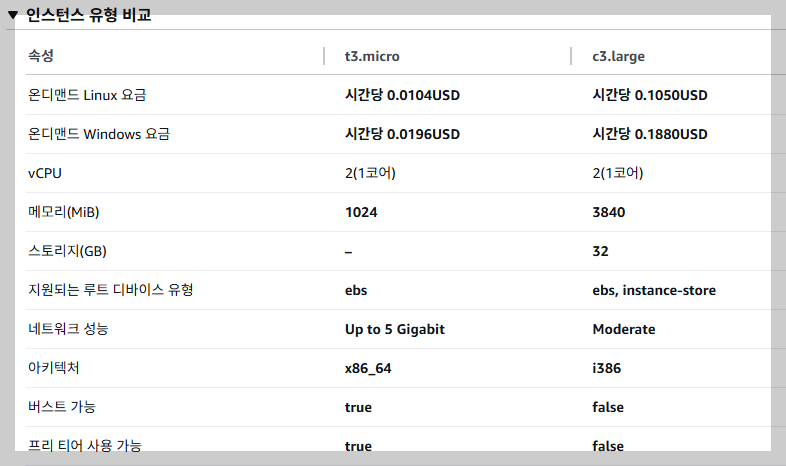
Task: Click the 지원되는 루트 디바이스 유형 label
Action: [x=111, y=290]
